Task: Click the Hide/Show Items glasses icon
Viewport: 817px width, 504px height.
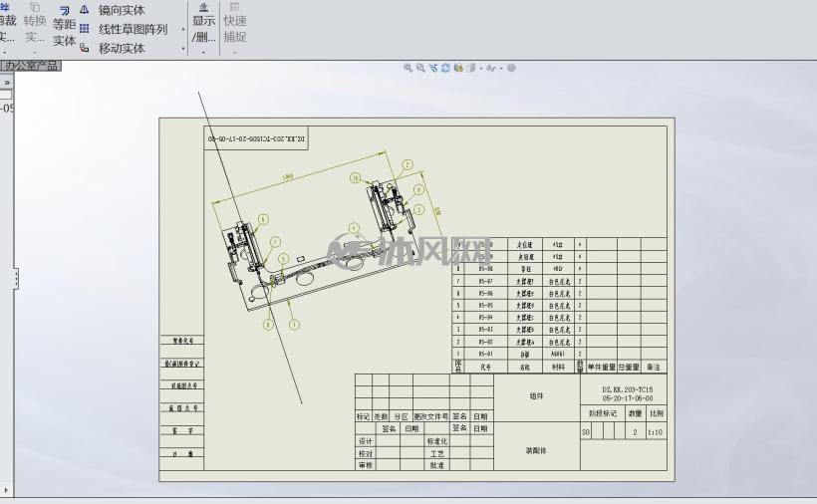Action: tap(490, 68)
